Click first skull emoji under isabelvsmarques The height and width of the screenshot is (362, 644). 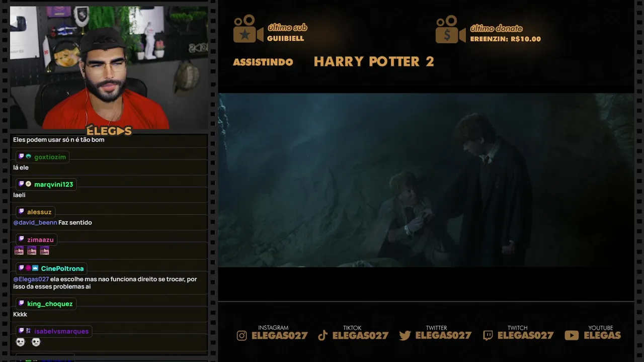pos(20,342)
